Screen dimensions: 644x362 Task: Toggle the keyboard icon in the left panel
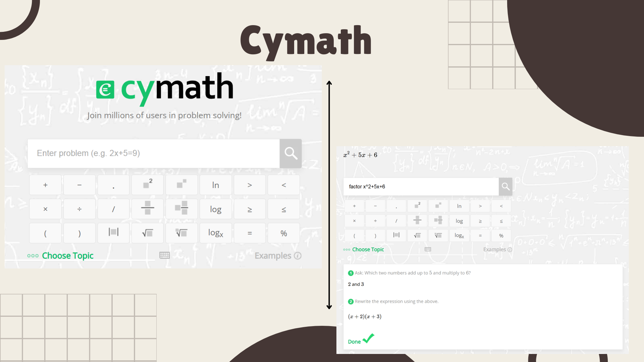tap(164, 255)
